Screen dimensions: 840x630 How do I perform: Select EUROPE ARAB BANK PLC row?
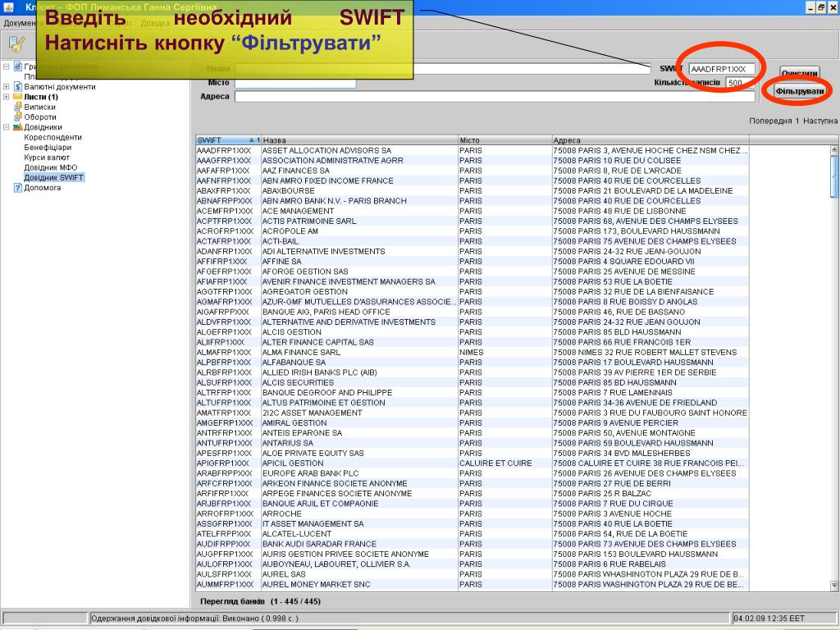coord(472,473)
